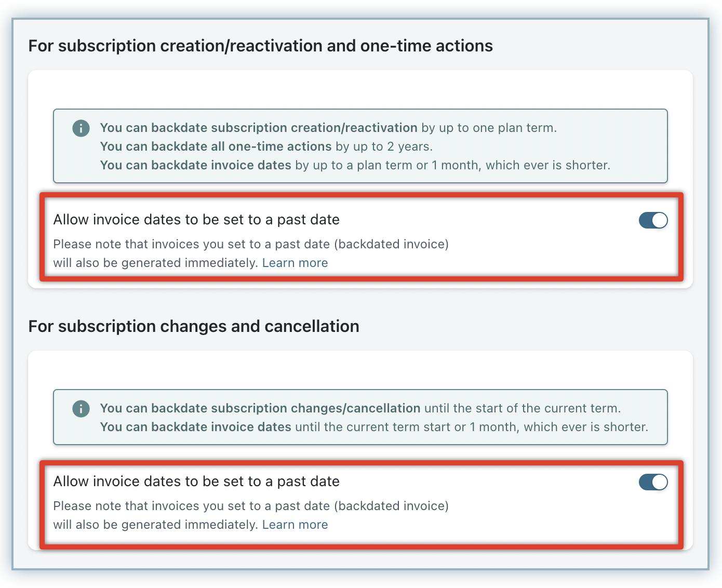Click heading 'For subscription changes and cancellation'

(x=194, y=326)
